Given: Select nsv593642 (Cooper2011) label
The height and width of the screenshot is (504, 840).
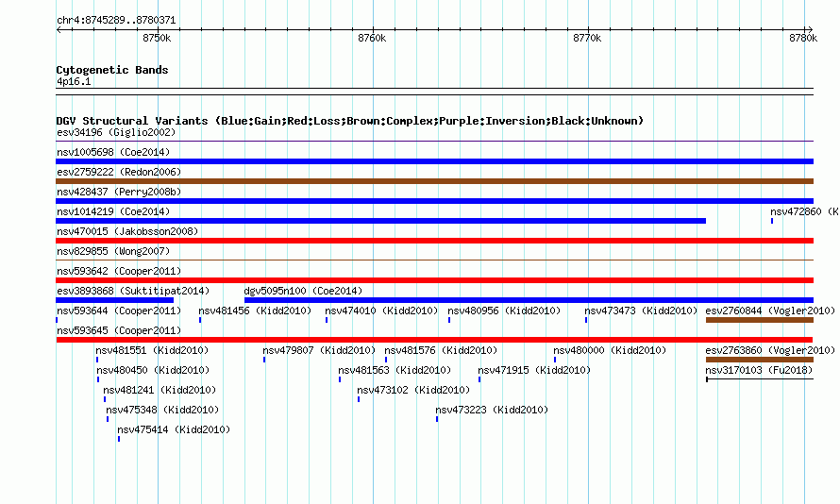Looking at the screenshot, I should [119, 271].
